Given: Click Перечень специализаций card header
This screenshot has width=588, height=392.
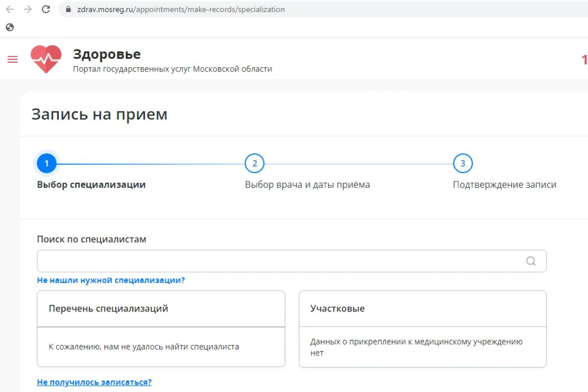Looking at the screenshot, I should 161,309.
